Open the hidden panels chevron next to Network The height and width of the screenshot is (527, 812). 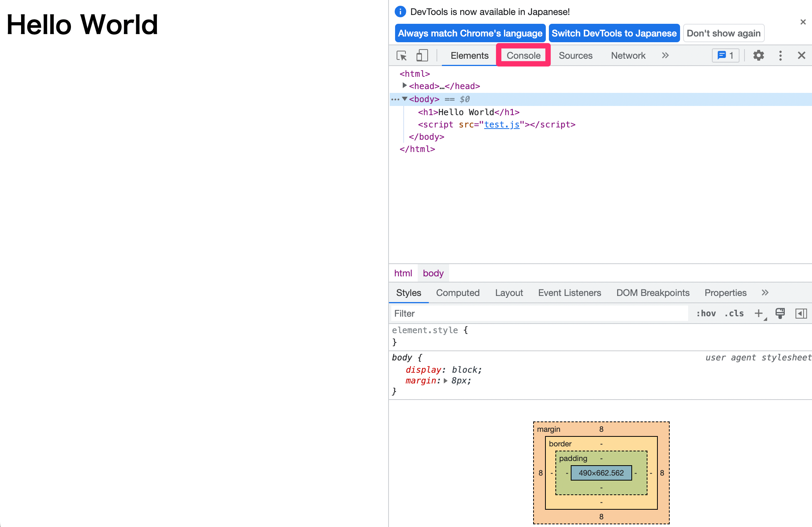(x=665, y=55)
